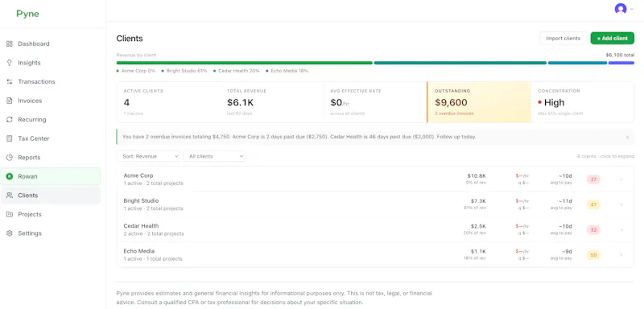The image size is (644, 309).
Task: Click the Cedar Health client name
Action: pyautogui.click(x=141, y=225)
